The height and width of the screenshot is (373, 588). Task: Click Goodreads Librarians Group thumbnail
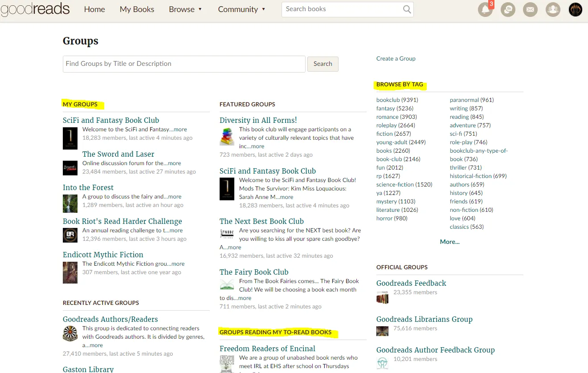382,331
